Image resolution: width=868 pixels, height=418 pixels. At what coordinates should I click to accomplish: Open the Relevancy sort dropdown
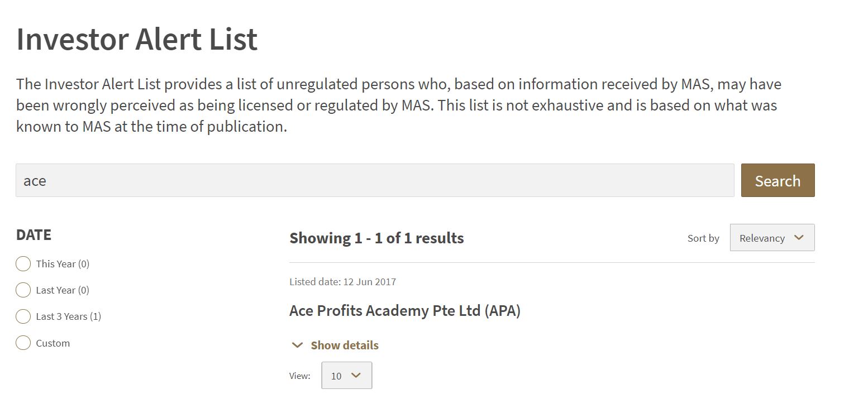771,238
